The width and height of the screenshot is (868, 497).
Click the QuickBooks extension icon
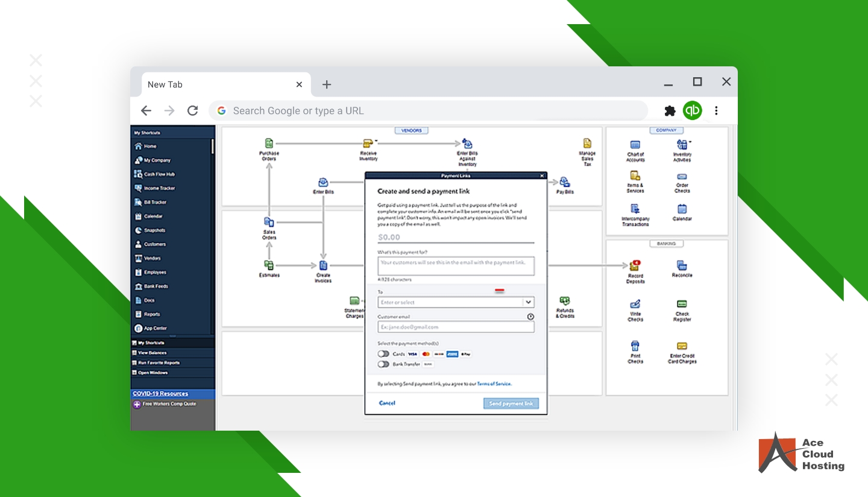pyautogui.click(x=692, y=111)
